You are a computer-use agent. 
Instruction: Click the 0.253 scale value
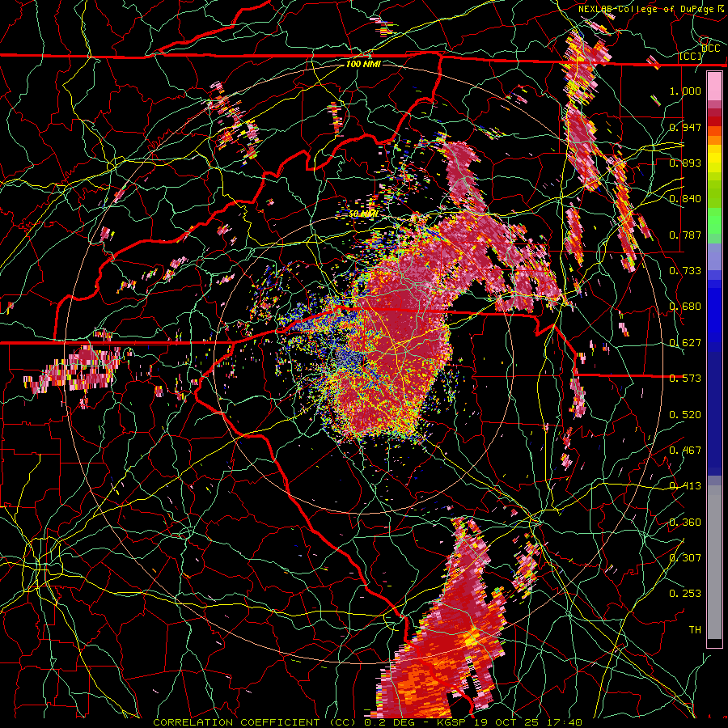[x=685, y=594]
